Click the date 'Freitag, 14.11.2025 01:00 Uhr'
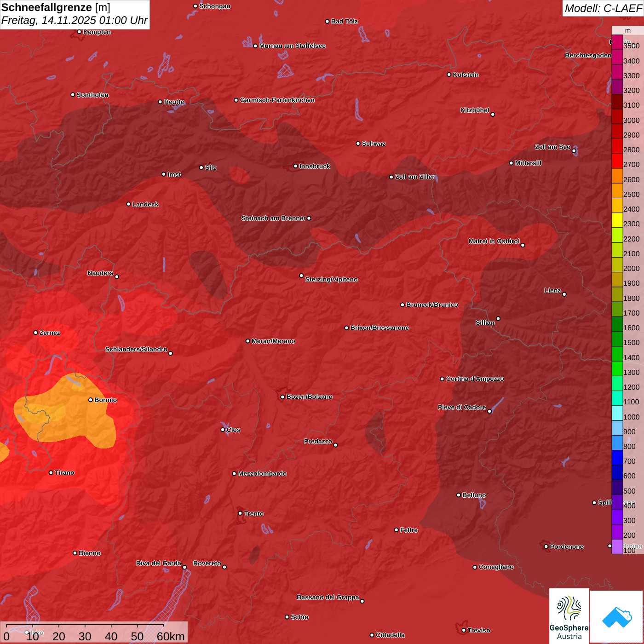The height and width of the screenshot is (644, 644). pyautogui.click(x=75, y=21)
